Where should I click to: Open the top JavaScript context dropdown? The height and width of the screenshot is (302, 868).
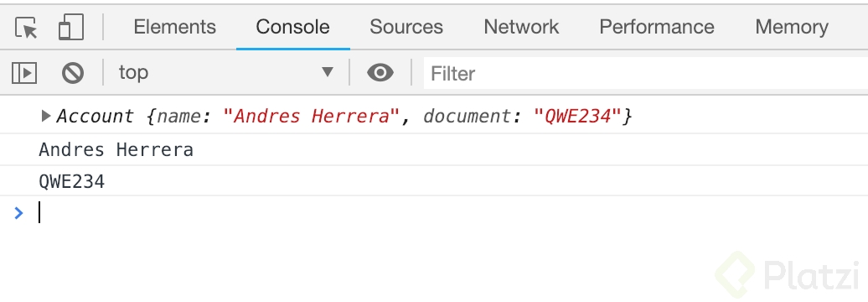[226, 73]
